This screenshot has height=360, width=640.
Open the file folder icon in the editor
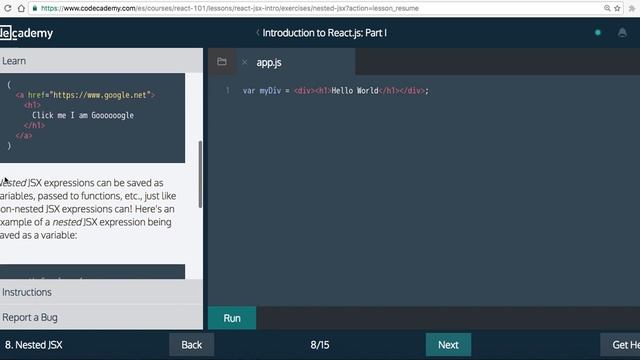pos(222,62)
